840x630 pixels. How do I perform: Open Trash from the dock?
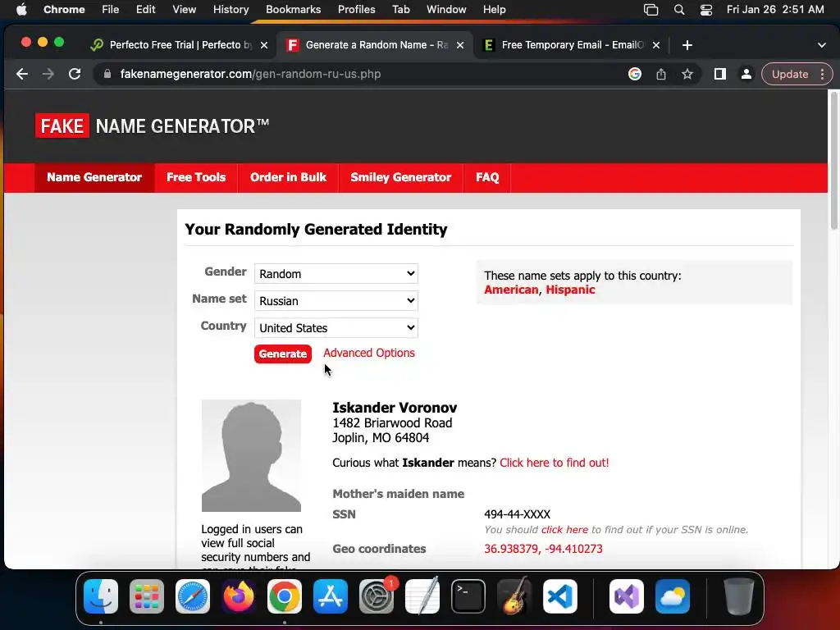pos(739,596)
